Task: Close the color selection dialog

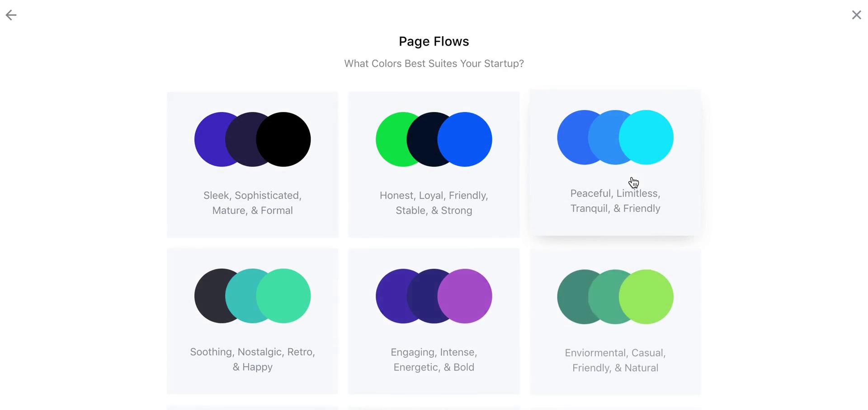Action: pos(856,15)
